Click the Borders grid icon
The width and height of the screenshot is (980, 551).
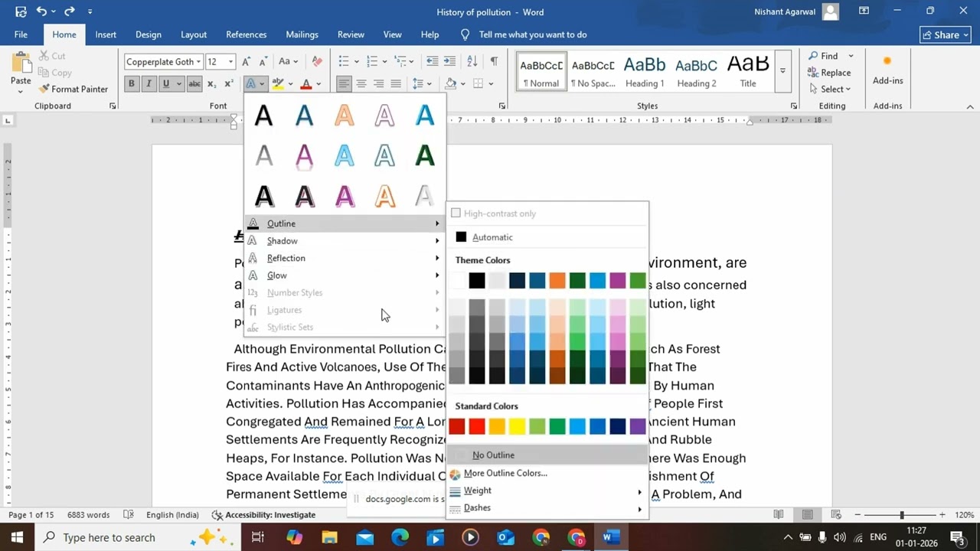(x=479, y=83)
